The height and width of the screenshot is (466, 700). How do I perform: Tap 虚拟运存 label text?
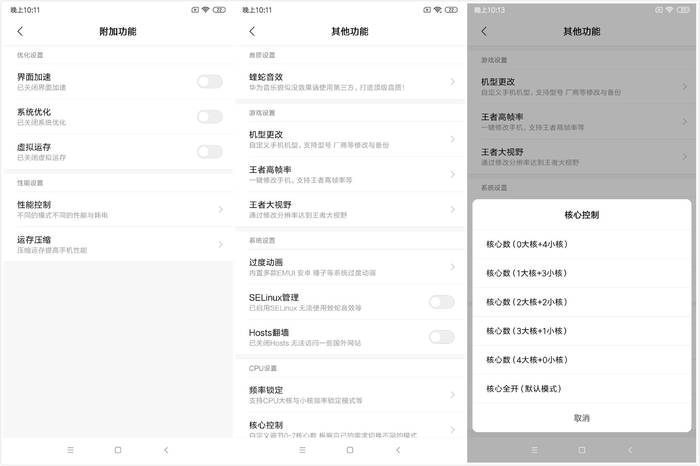click(34, 147)
